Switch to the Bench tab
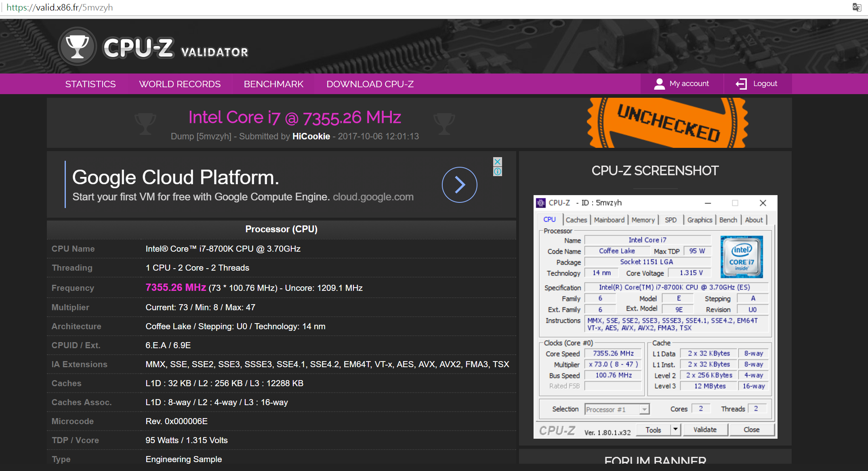This screenshot has width=868, height=471. click(728, 220)
